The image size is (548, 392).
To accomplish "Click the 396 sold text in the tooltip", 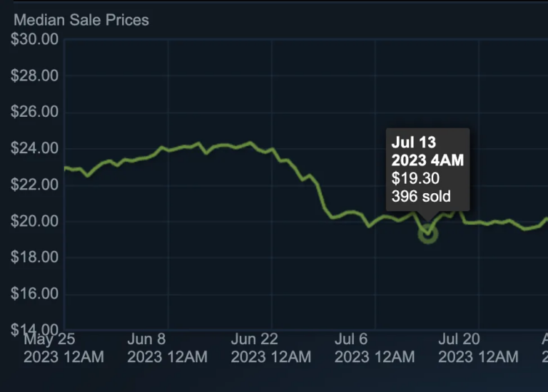I will pyautogui.click(x=422, y=196).
